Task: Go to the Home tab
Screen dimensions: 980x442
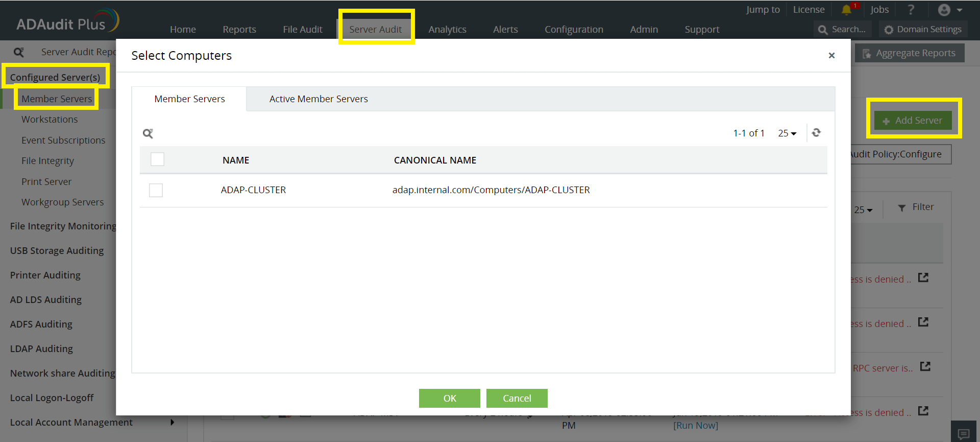Action: point(183,30)
